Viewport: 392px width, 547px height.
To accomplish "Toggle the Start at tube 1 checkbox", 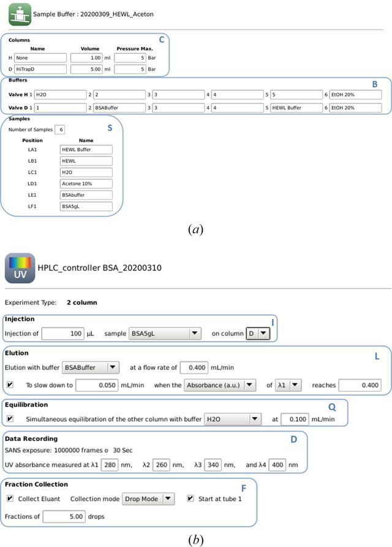I will [x=190, y=499].
